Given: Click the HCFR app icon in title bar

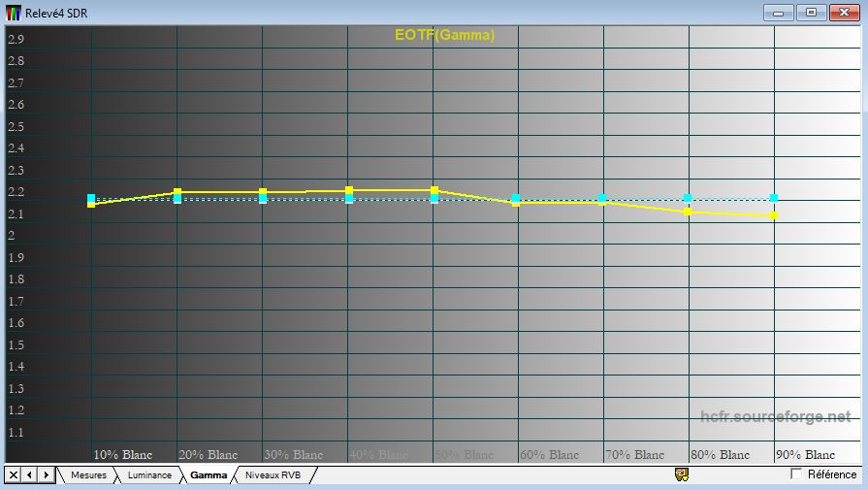Looking at the screenshot, I should point(14,13).
